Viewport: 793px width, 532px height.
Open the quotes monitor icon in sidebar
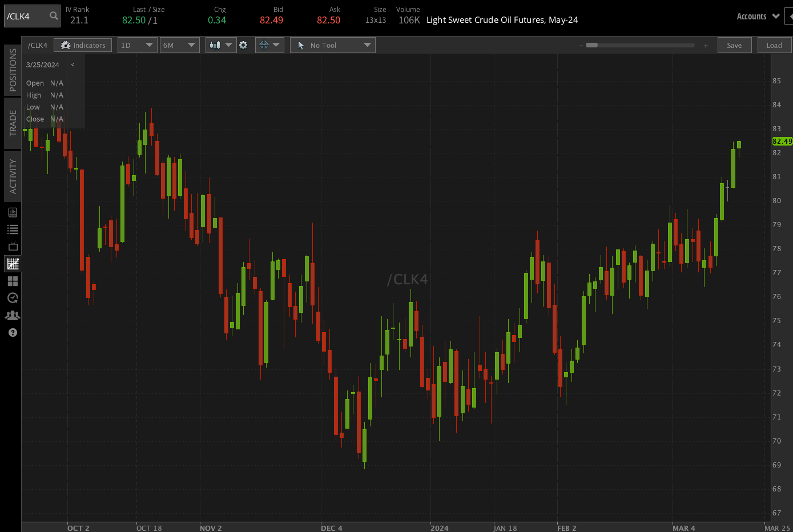(13, 212)
